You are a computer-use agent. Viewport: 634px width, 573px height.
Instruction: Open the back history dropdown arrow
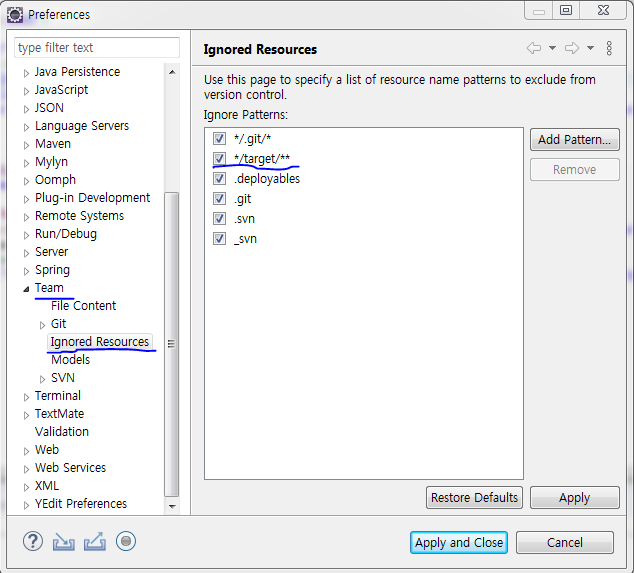click(552, 48)
